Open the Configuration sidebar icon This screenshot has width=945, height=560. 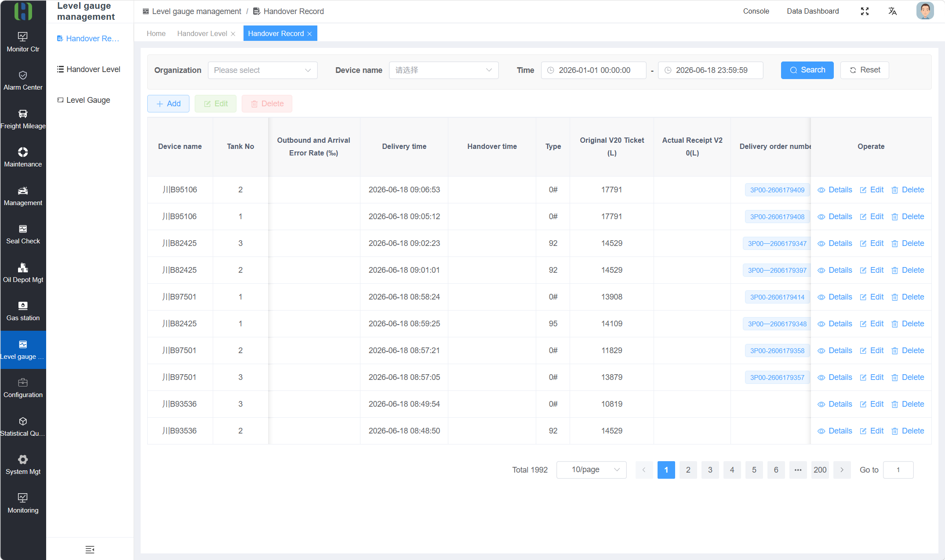(x=23, y=383)
